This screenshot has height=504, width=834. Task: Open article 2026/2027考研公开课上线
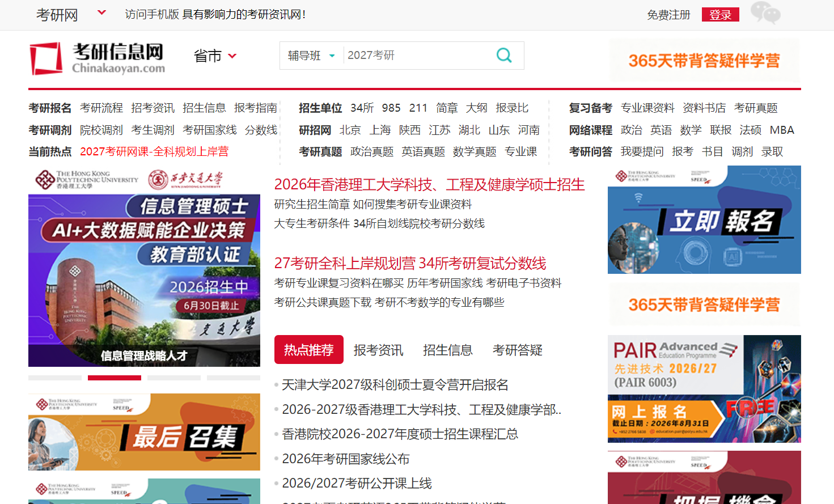tap(357, 483)
